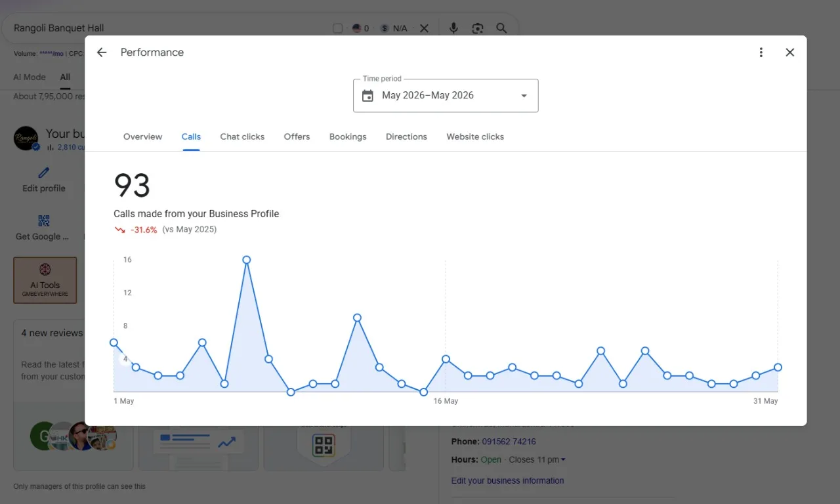
Task: Open the 2,810 customer interactions link
Action: 66,147
